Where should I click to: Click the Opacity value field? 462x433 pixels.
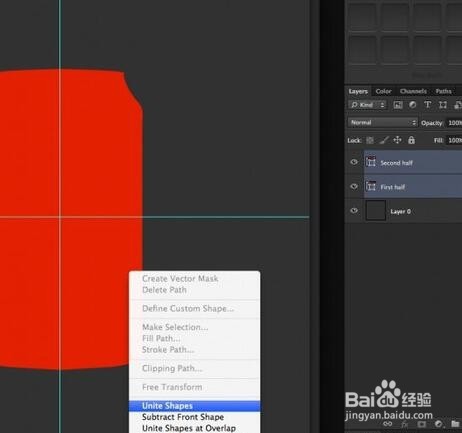tap(454, 123)
